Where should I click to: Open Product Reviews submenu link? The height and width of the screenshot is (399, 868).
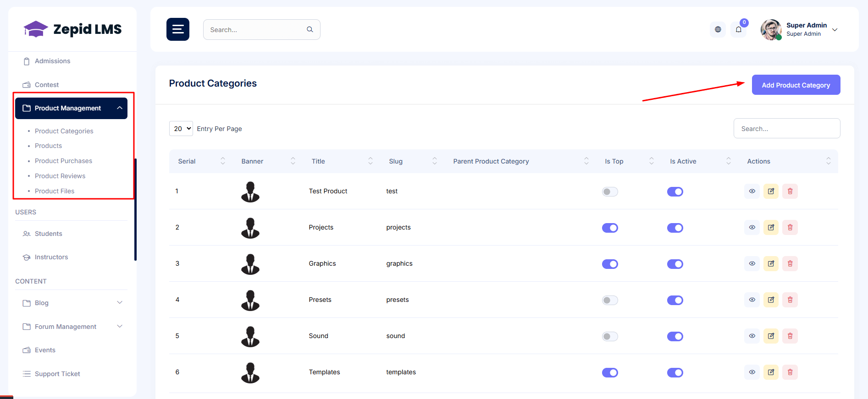(60, 176)
